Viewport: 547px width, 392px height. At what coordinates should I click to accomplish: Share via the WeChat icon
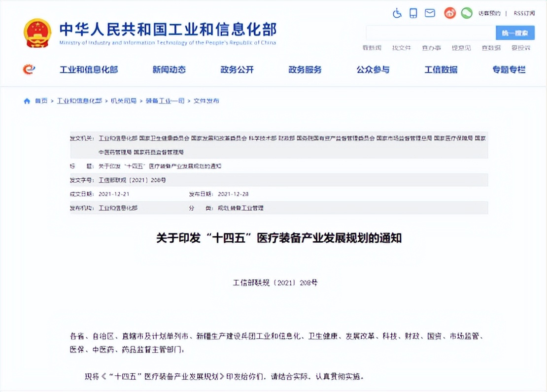pyautogui.click(x=466, y=13)
